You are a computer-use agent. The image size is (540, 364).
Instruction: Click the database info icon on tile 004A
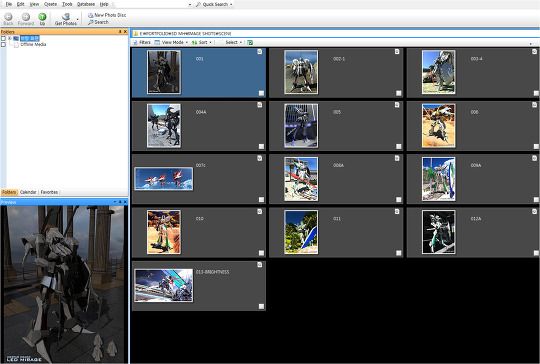(260, 105)
